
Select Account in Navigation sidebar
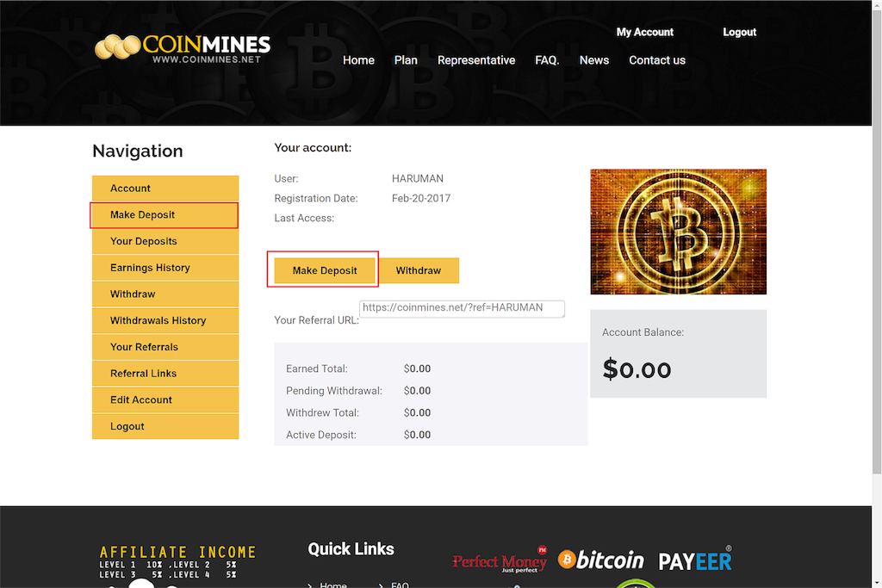coord(165,189)
